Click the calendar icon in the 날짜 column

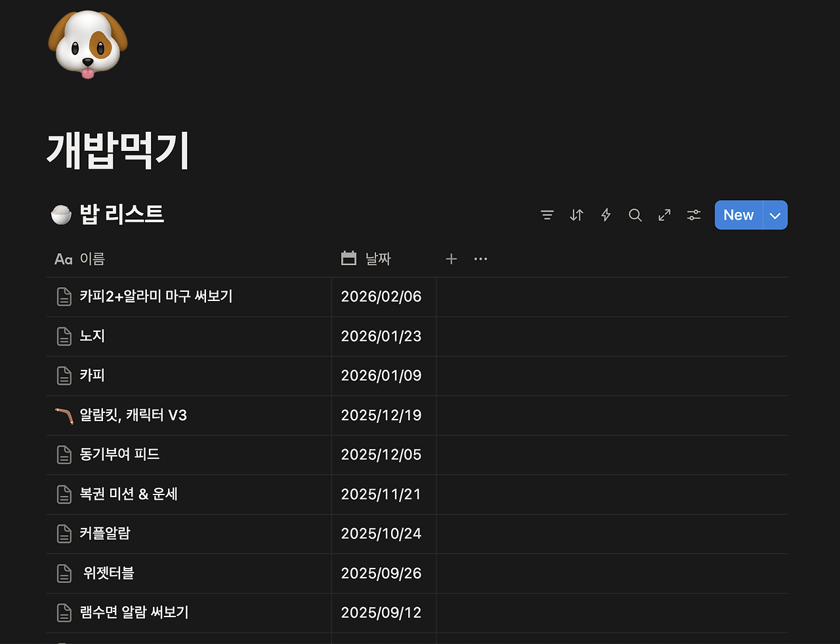pos(348,258)
